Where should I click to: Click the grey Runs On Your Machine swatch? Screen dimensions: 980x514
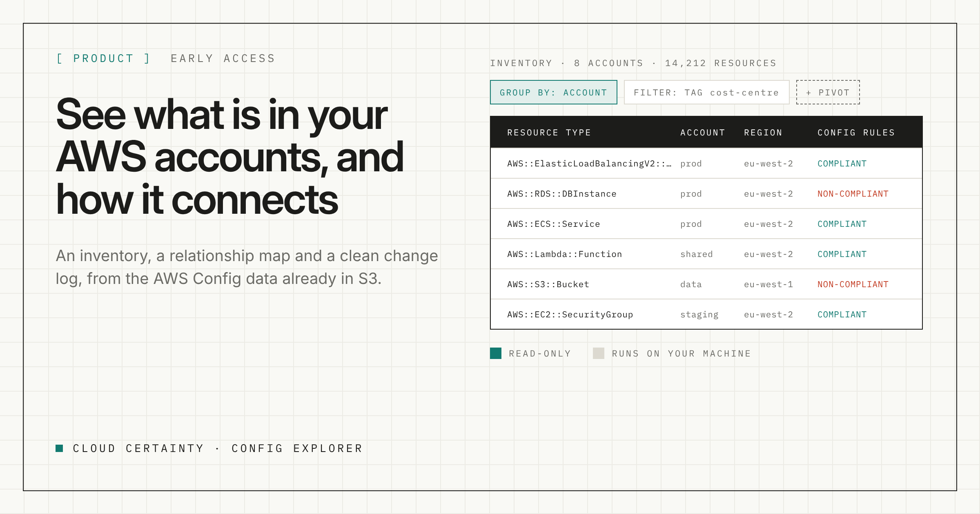point(599,353)
